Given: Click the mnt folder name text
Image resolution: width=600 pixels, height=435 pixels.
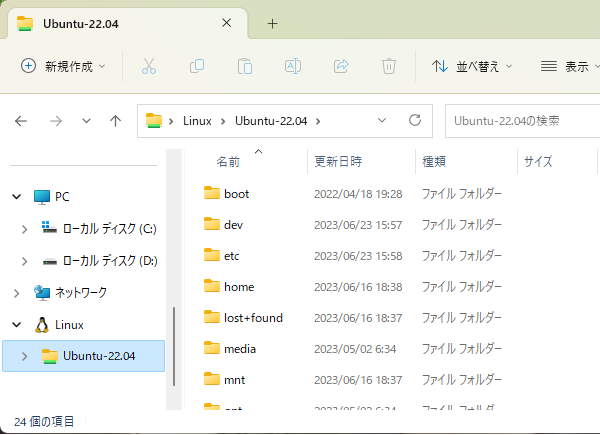Looking at the screenshot, I should (235, 380).
